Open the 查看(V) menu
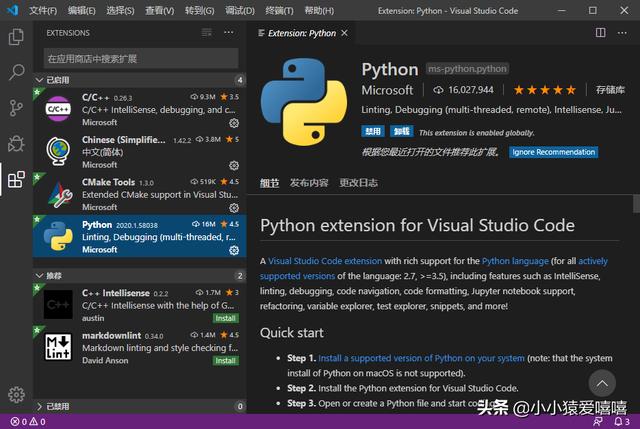640x429 pixels. pos(160,11)
